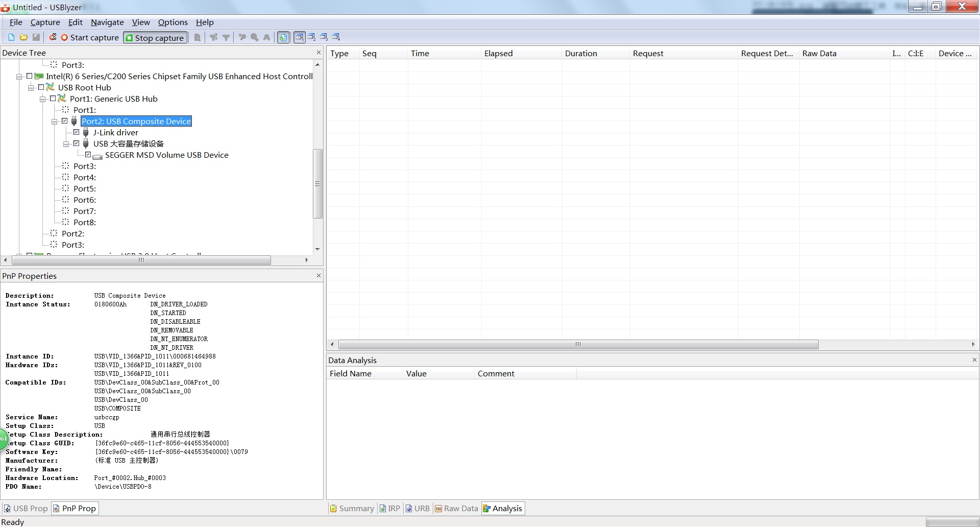Click the grayed magnifier search icon

[x=254, y=37]
